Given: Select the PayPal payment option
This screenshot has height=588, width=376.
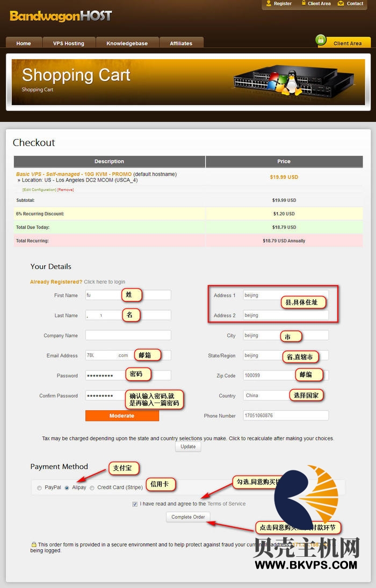Looking at the screenshot, I should pyautogui.click(x=39, y=488).
